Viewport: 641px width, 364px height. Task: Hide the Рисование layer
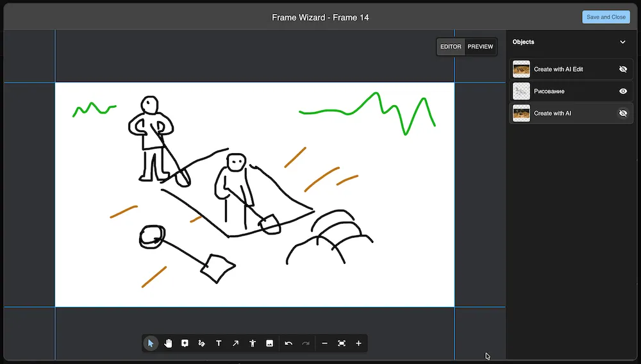pos(623,92)
